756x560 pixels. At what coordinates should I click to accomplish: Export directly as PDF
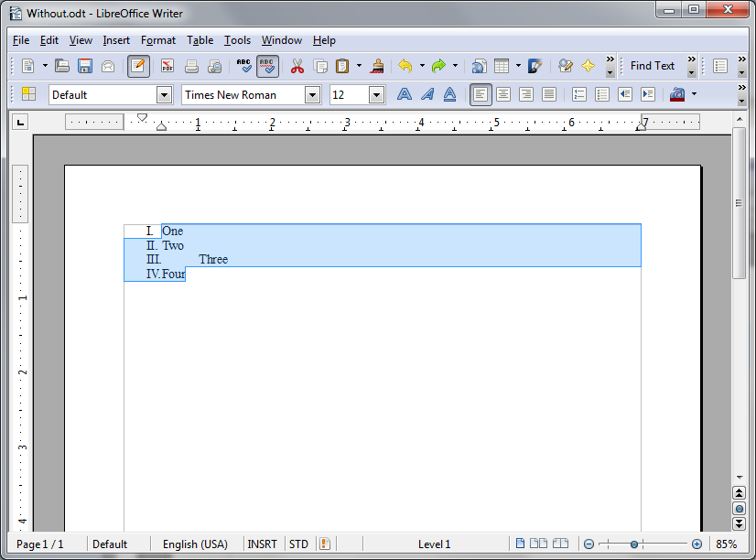click(x=167, y=66)
